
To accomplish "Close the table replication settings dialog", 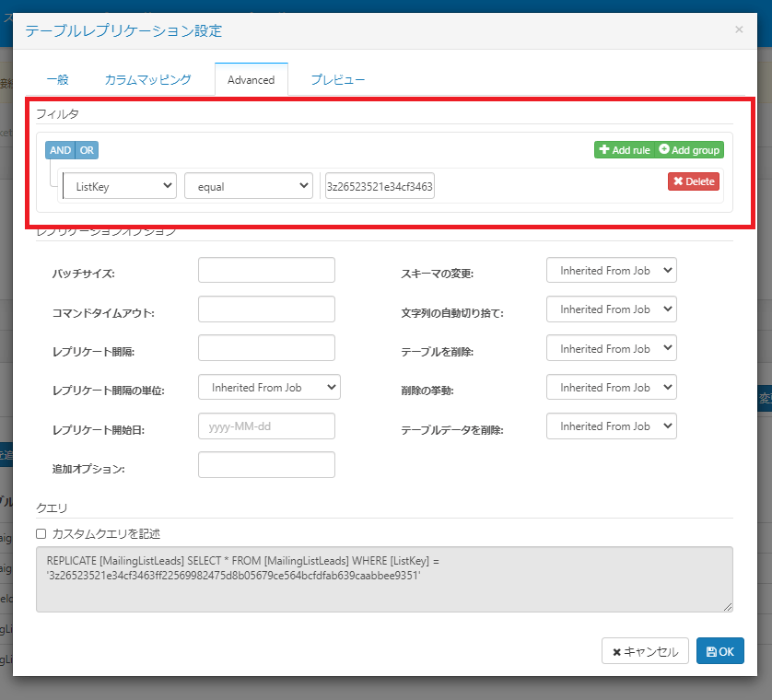I will [x=739, y=29].
